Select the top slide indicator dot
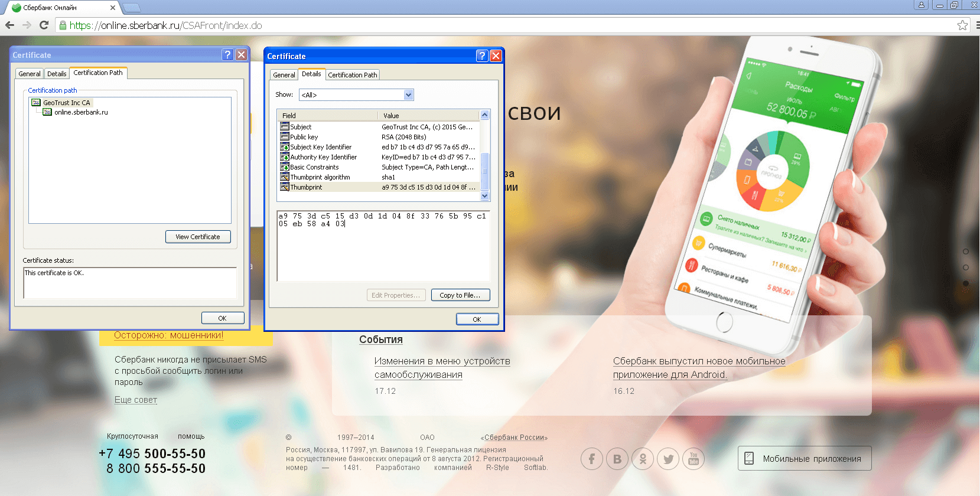The height and width of the screenshot is (496, 980). click(966, 252)
